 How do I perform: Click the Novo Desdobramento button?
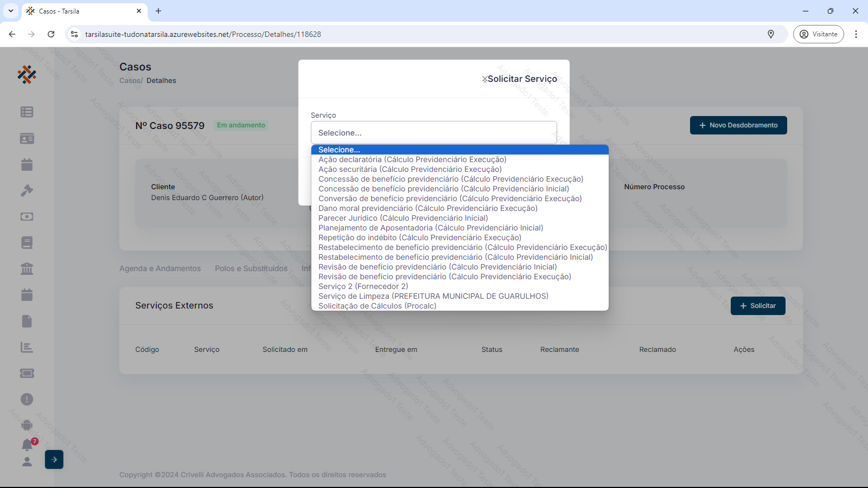(x=738, y=125)
